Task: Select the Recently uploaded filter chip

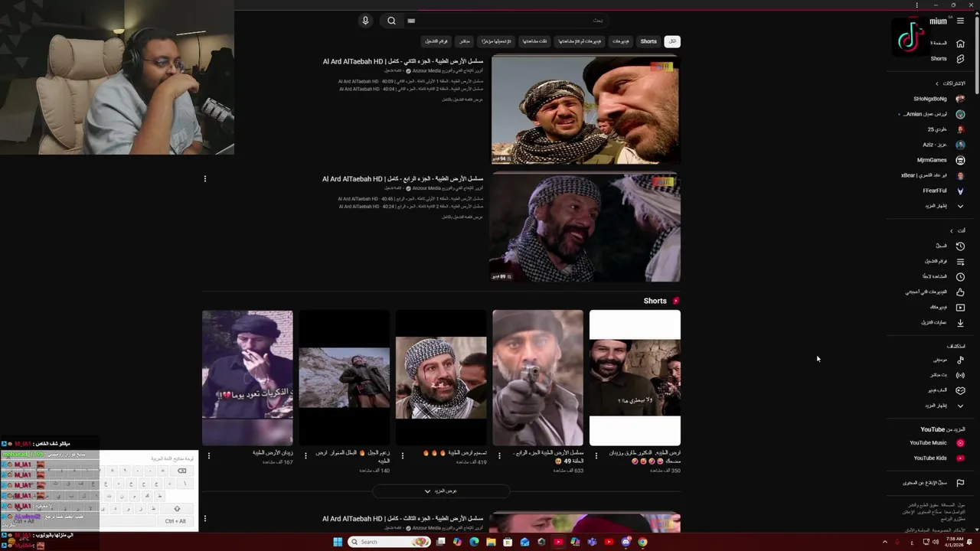Action: (496, 41)
